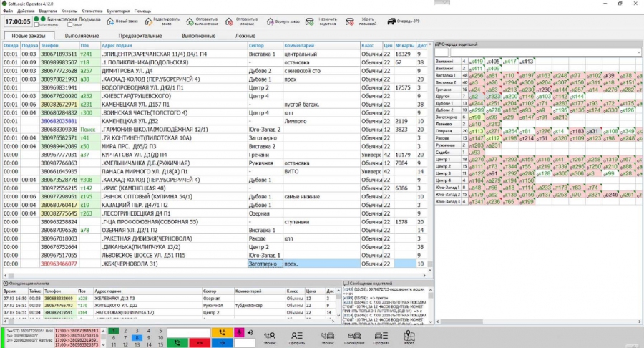Select blue line 8 in the number pad
Screen dimensions: 644x348
pyautogui.click(x=138, y=337)
